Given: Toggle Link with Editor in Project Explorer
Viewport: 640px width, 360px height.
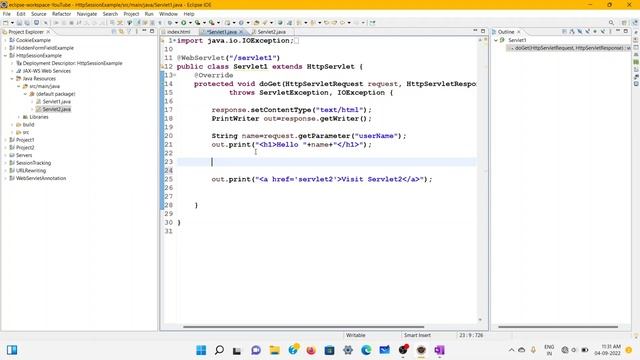Looking at the screenshot, I should (121, 31).
